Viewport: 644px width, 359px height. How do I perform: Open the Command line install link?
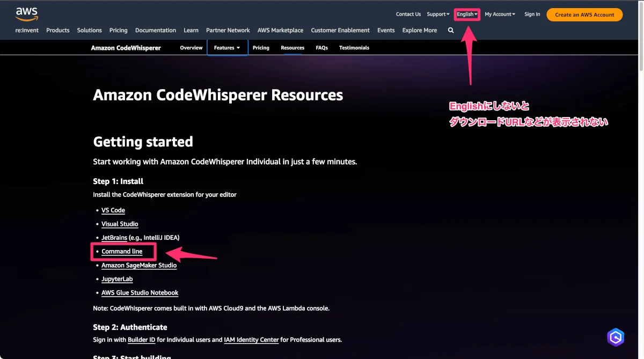[x=122, y=252]
